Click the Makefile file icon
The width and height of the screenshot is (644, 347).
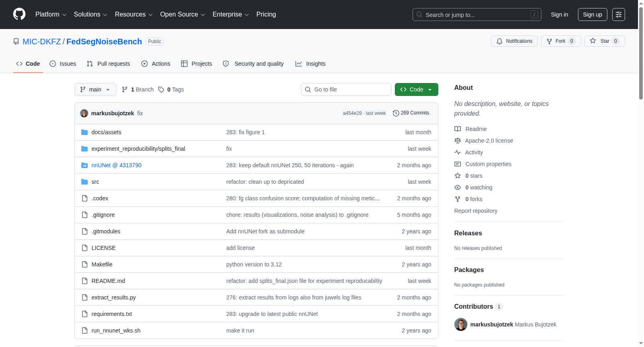(x=85, y=264)
